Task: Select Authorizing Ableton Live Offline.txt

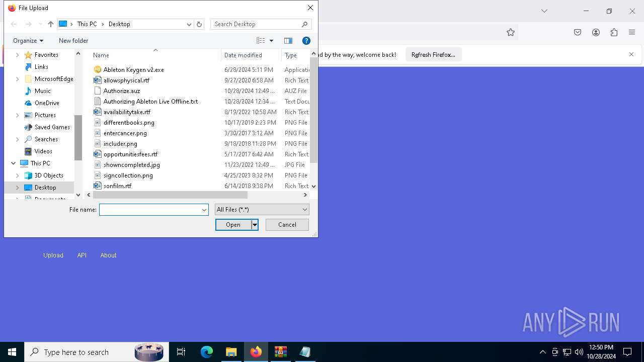Action: (150, 102)
